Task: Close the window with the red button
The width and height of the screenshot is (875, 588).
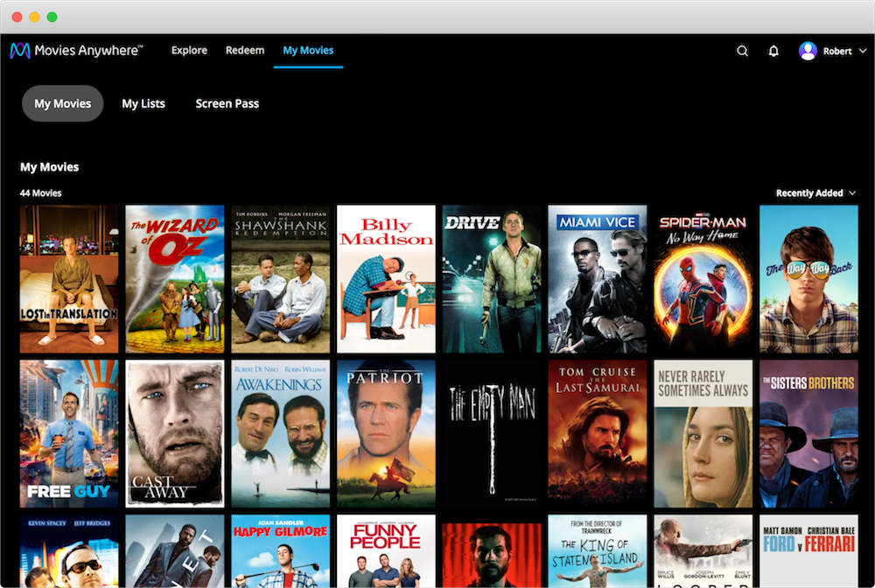Action: pos(17,17)
